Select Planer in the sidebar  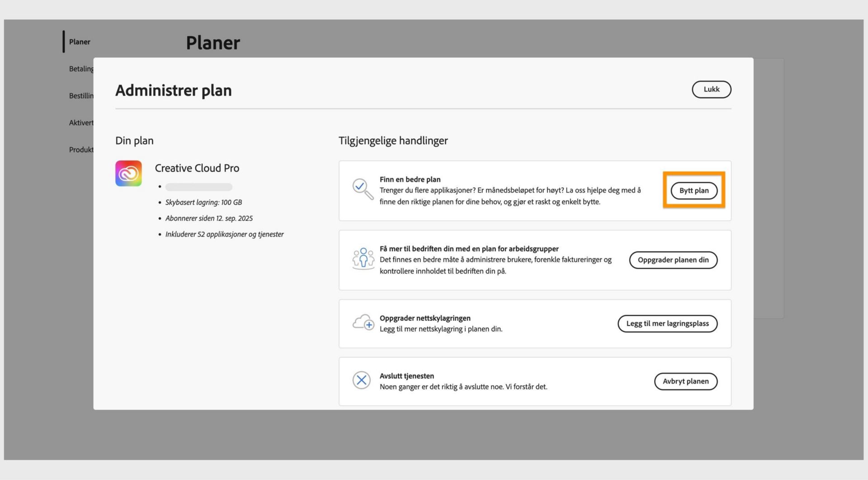79,42
